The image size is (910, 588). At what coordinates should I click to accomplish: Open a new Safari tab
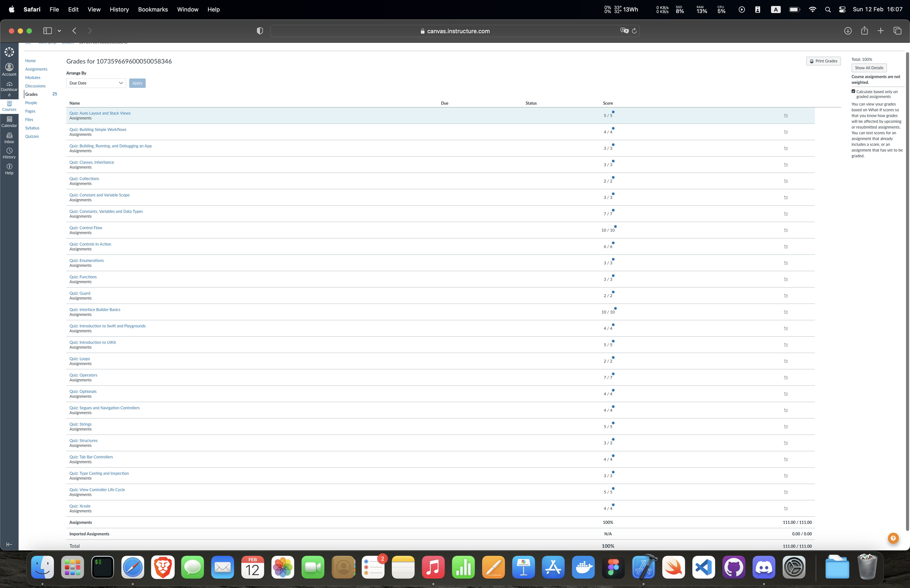[881, 31]
